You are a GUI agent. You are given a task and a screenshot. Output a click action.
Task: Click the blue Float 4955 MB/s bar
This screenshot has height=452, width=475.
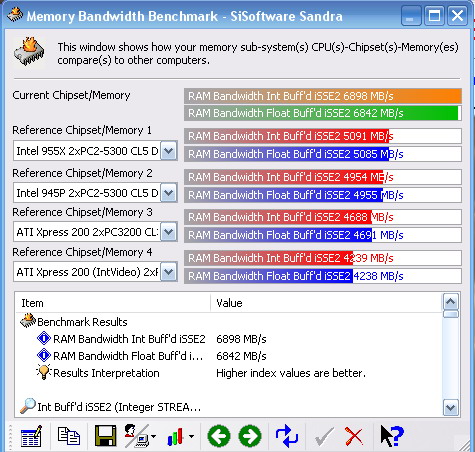coord(323,195)
